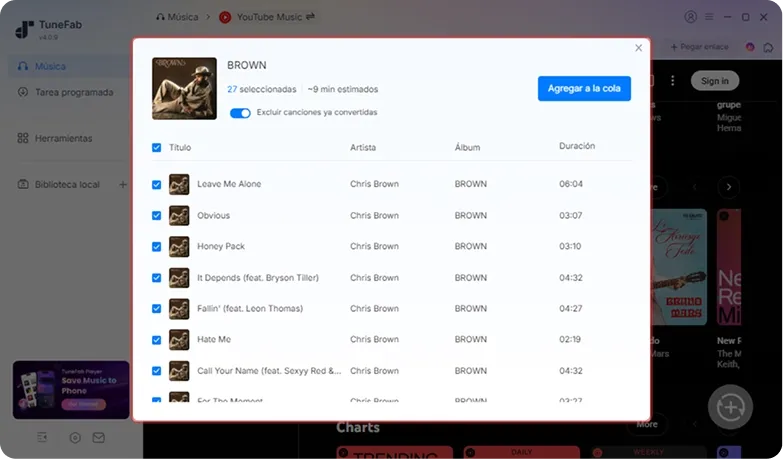Click the mail icon at sidebar bottom
783x459 pixels.
[x=98, y=438]
